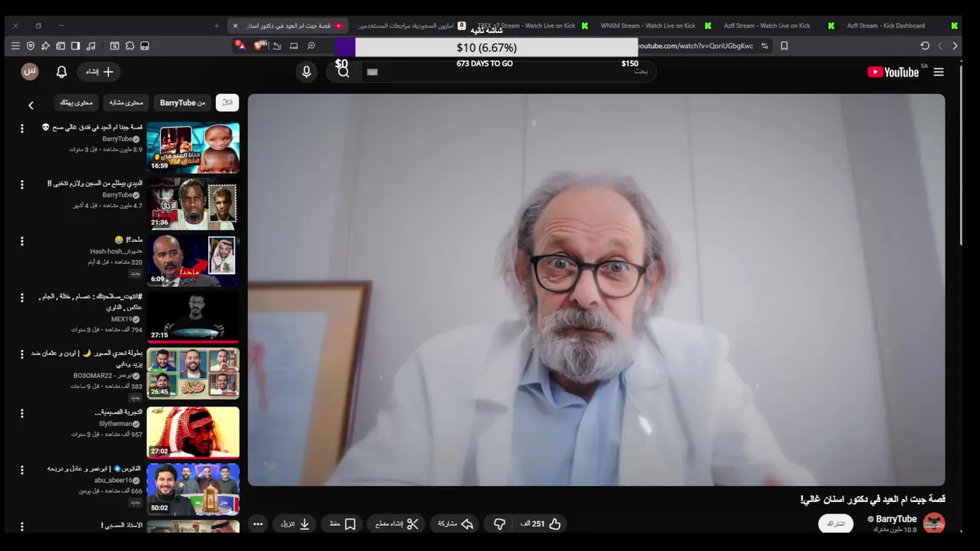Click the video title 'قصة جبت ام العيد'
This screenshot has width=980, height=551.
873,499
